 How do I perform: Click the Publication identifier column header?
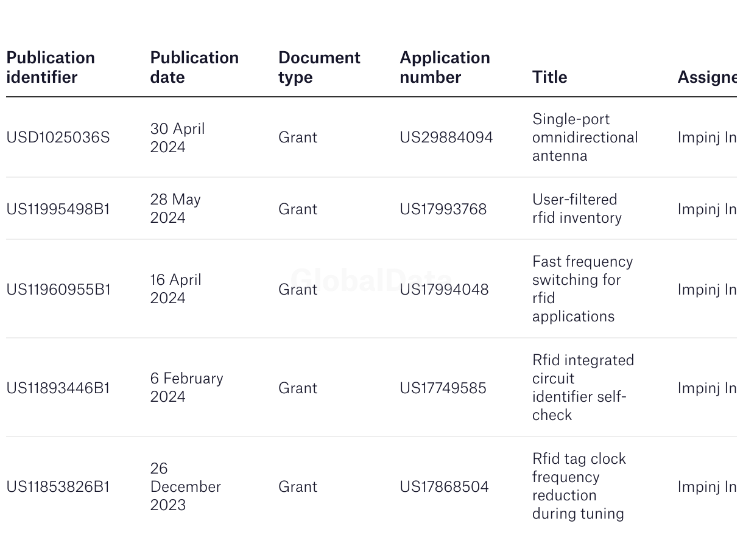(x=51, y=67)
